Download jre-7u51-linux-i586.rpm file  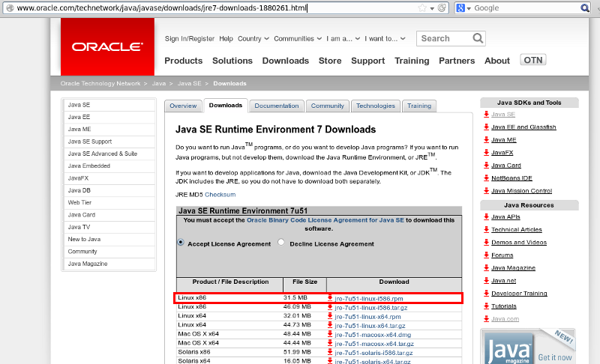tap(368, 299)
